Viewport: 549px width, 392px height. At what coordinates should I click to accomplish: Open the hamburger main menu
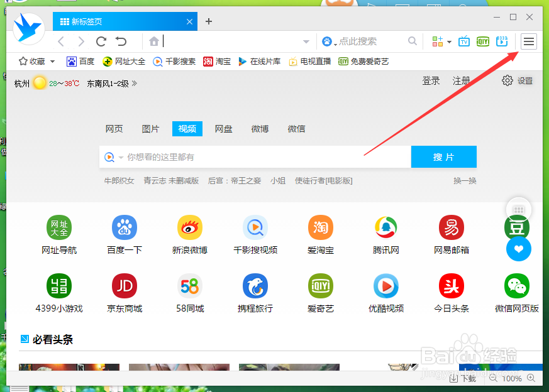pos(529,41)
